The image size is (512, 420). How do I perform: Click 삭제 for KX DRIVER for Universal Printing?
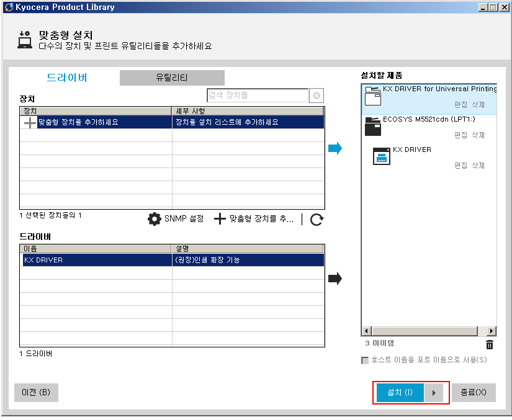(478, 105)
